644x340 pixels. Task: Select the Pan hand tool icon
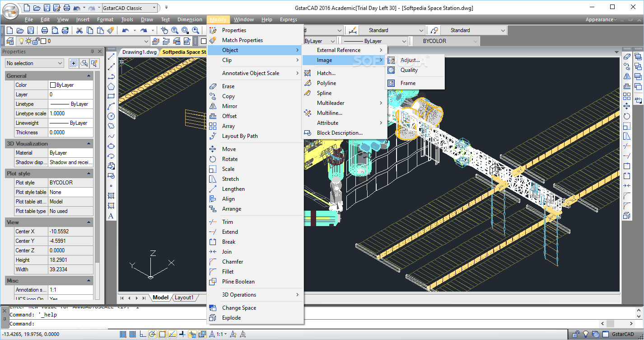(x=164, y=30)
